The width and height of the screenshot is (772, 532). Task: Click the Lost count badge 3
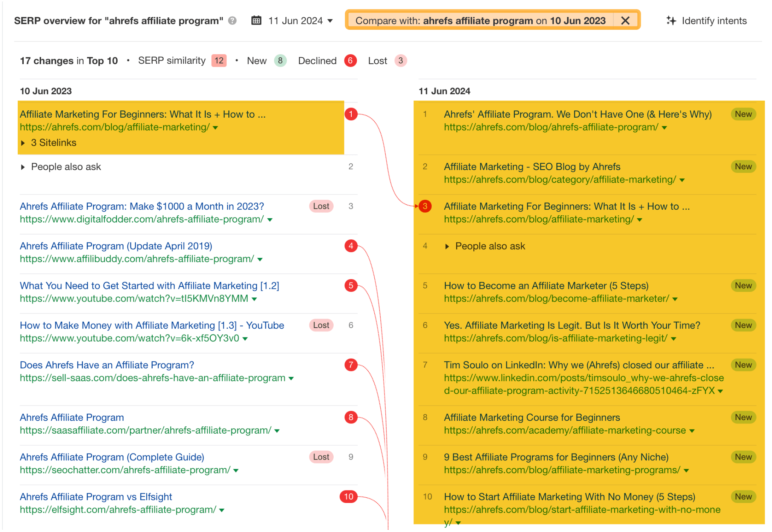coord(400,60)
